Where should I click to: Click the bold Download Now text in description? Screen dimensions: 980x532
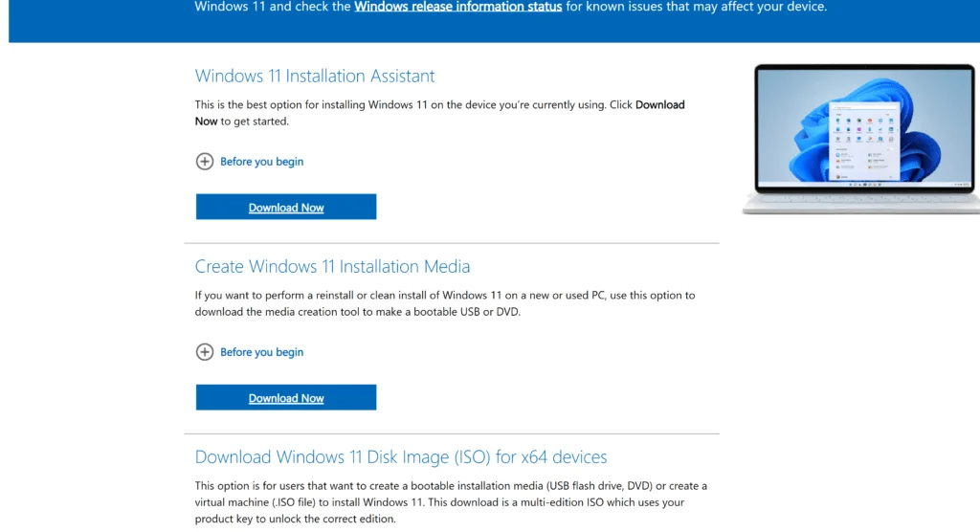click(x=659, y=105)
